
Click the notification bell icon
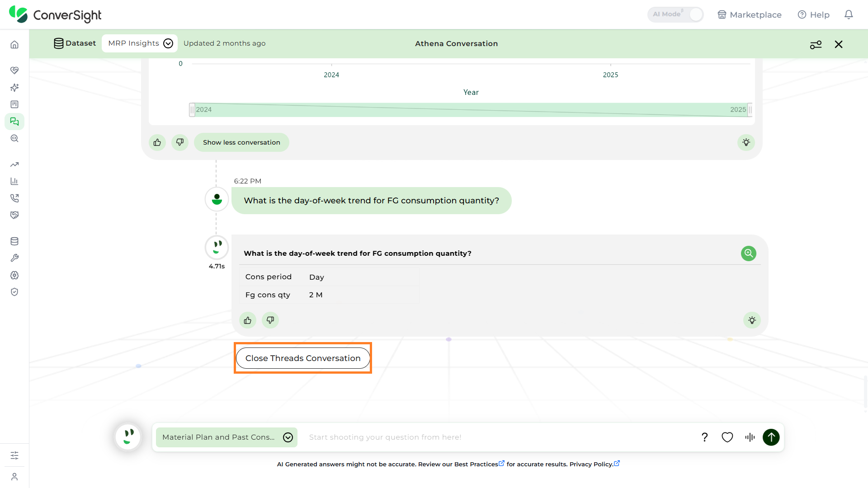point(849,14)
